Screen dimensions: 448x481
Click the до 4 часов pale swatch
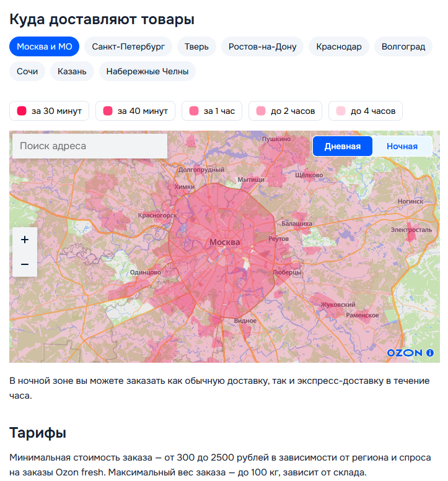click(x=341, y=111)
